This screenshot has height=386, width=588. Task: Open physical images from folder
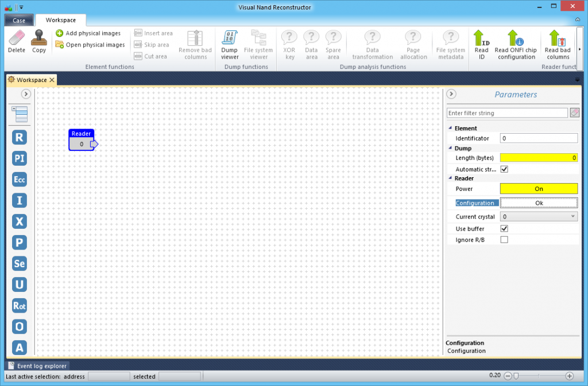(90, 45)
